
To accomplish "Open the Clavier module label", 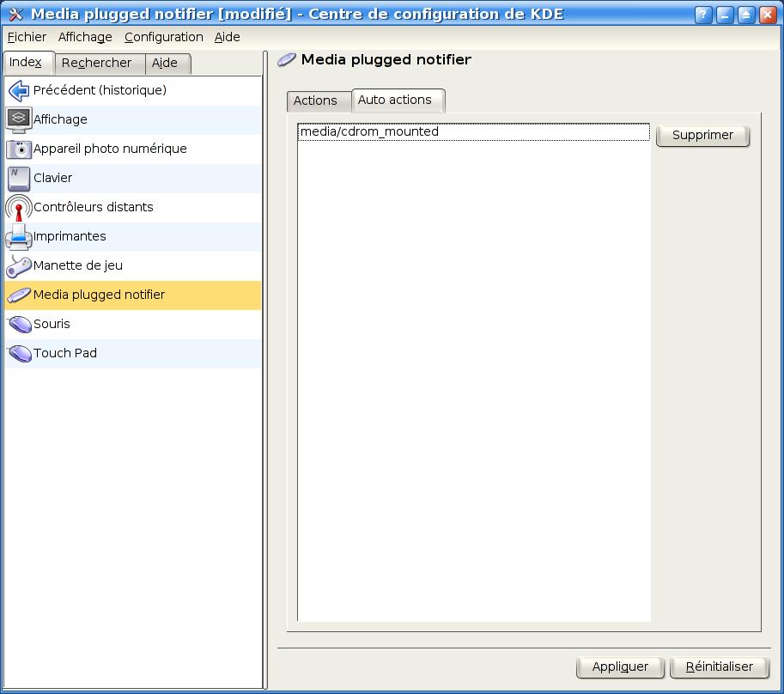I will coord(53,178).
